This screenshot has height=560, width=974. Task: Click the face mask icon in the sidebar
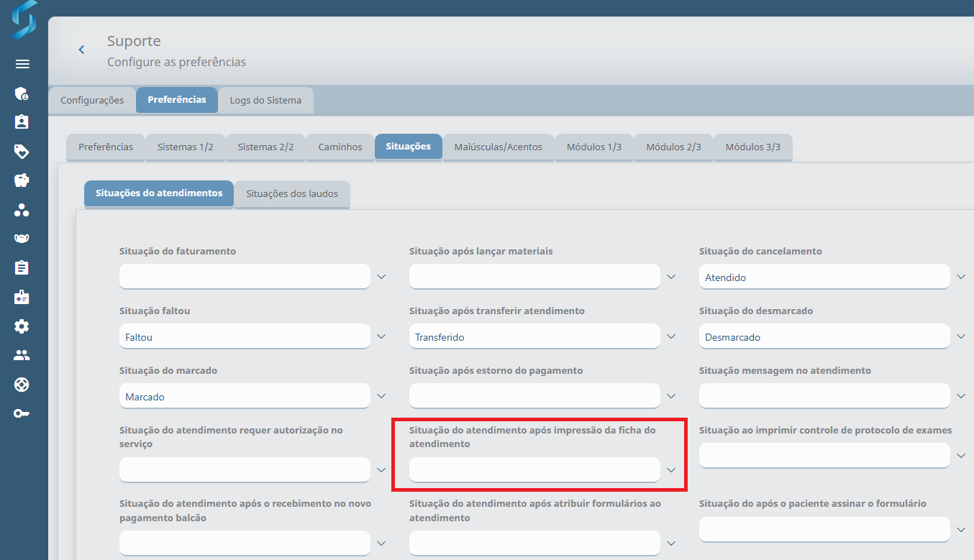(22, 239)
